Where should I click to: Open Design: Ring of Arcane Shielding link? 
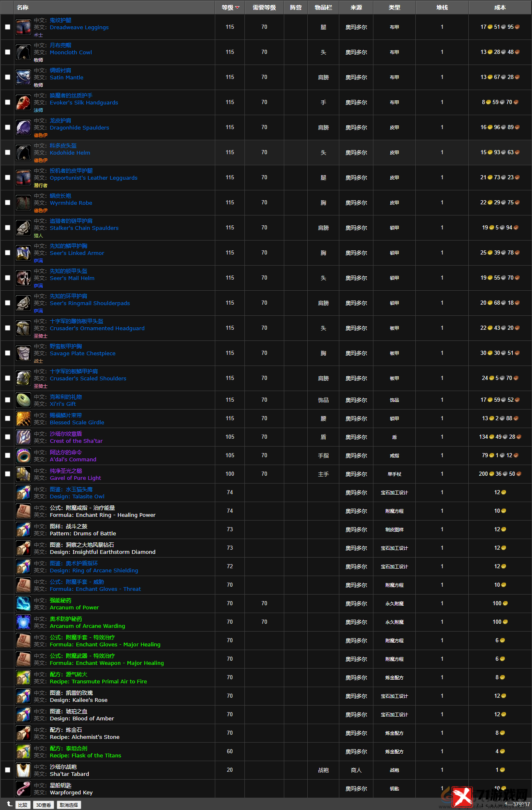(x=94, y=571)
